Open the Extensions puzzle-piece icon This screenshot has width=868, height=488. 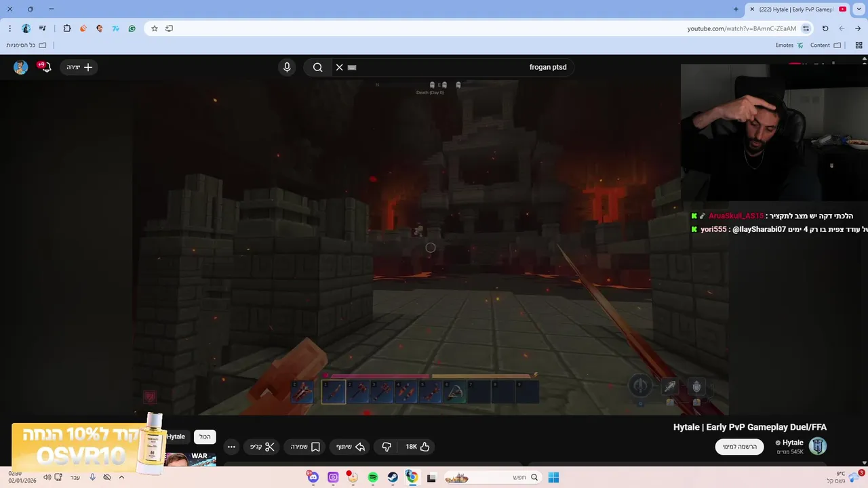point(66,28)
